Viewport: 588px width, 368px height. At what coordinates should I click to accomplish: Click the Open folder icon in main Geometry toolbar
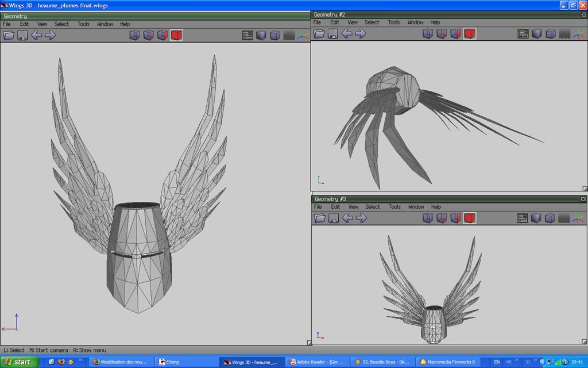pos(9,35)
